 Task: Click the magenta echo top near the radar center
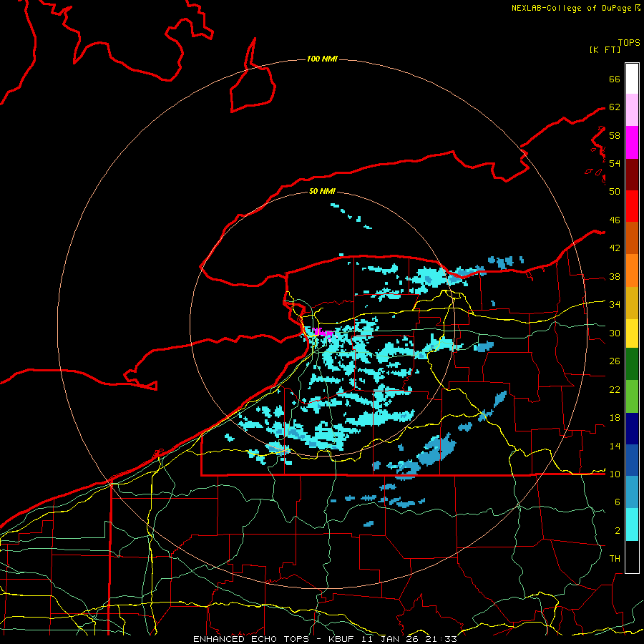323,333
